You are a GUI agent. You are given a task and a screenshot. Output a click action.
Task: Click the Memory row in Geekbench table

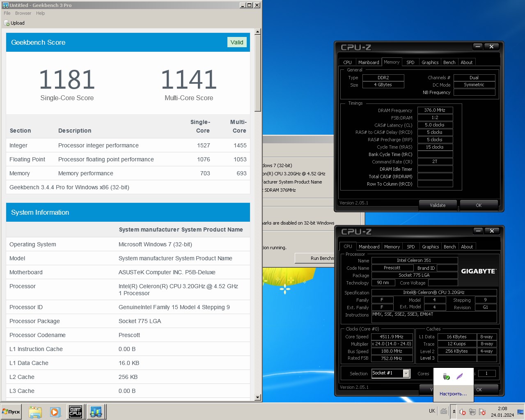pos(128,173)
